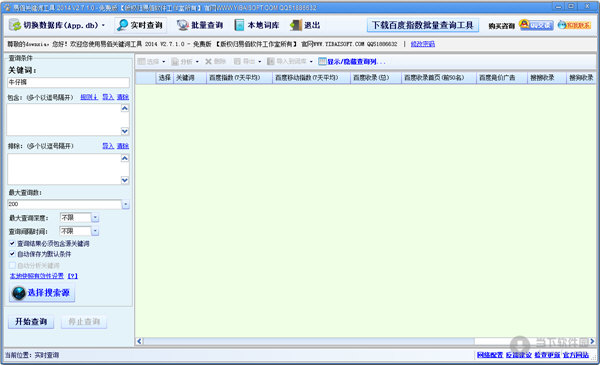The image size is (600, 365).
Task: Toggle 自动保存为默认条件 checkbox
Action: coord(12,254)
